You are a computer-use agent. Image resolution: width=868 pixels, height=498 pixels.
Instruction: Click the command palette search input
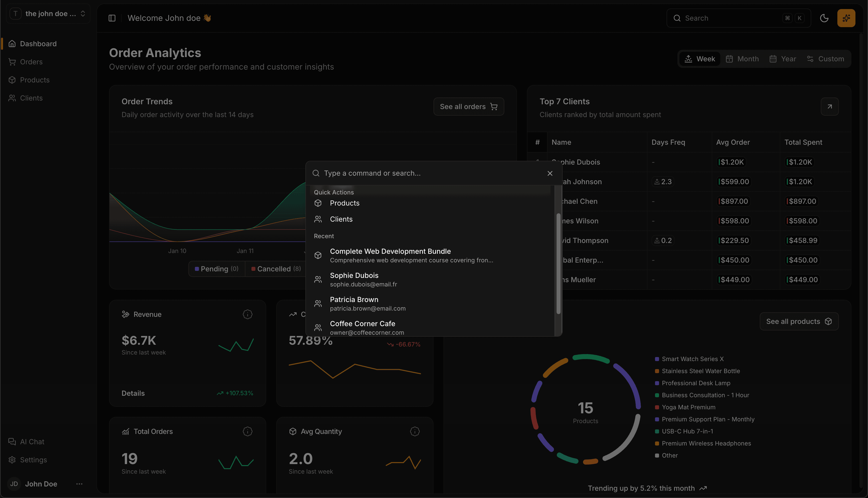click(410, 173)
